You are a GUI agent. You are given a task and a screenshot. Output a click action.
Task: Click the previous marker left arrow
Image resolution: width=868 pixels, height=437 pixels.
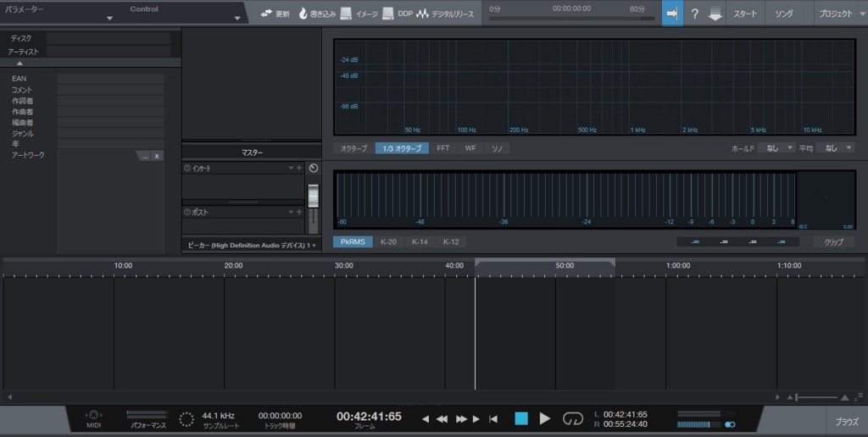(x=426, y=419)
